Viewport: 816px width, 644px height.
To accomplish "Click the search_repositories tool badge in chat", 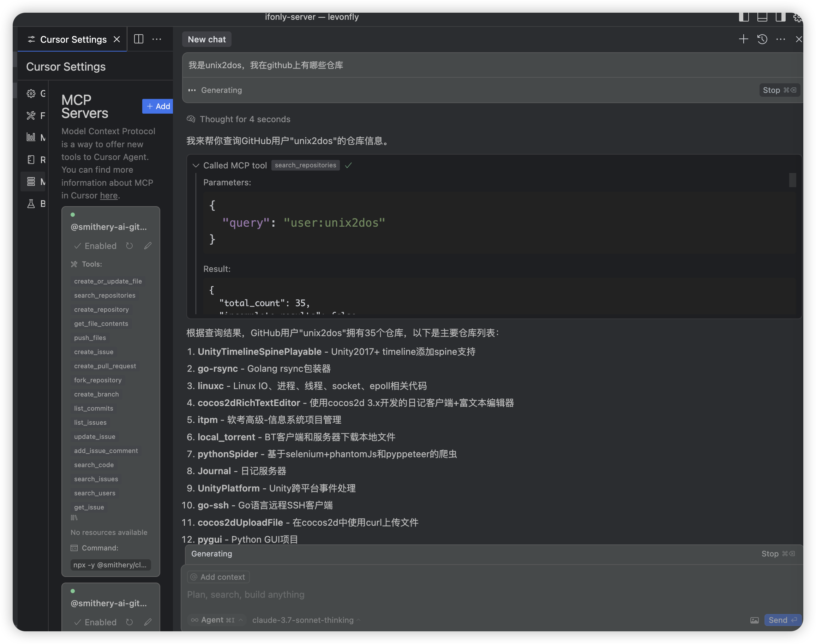I will coord(305,165).
